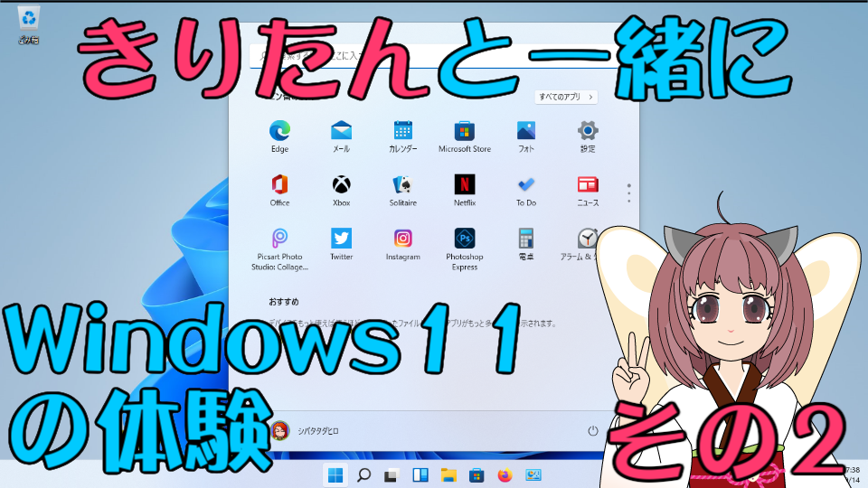Open Picsart Photo Studio app

click(x=279, y=249)
